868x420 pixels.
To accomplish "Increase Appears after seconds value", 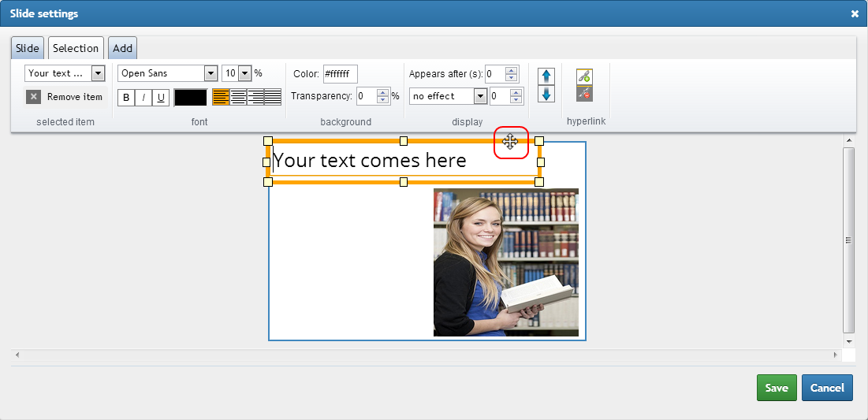I will (x=512, y=70).
